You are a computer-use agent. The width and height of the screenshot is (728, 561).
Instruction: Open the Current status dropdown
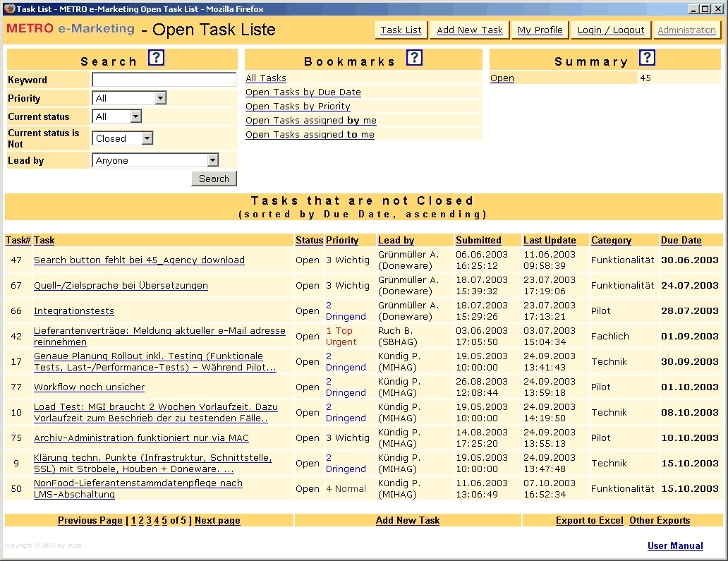pos(117,116)
